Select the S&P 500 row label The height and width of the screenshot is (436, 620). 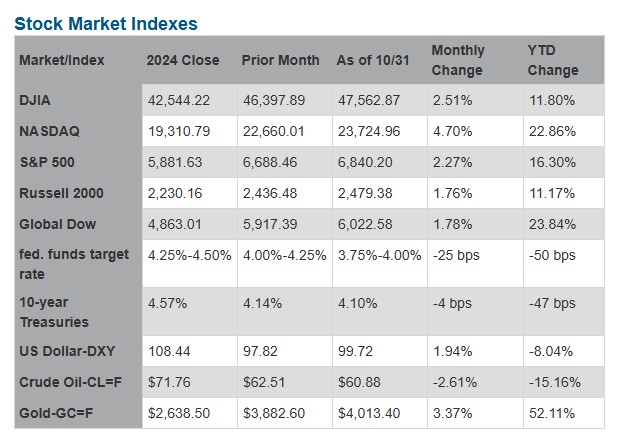pyautogui.click(x=48, y=163)
